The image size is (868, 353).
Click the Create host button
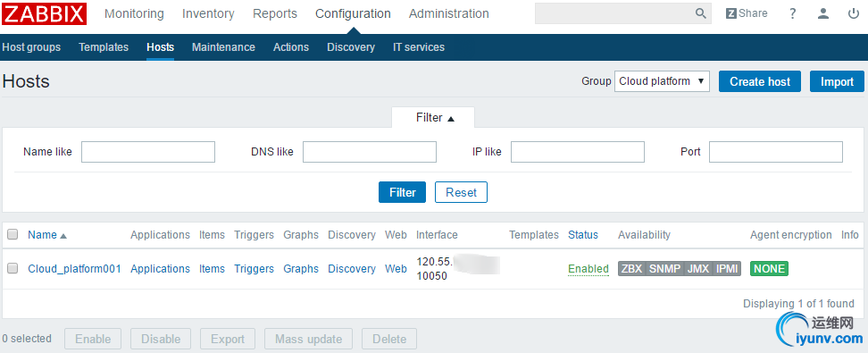(759, 81)
